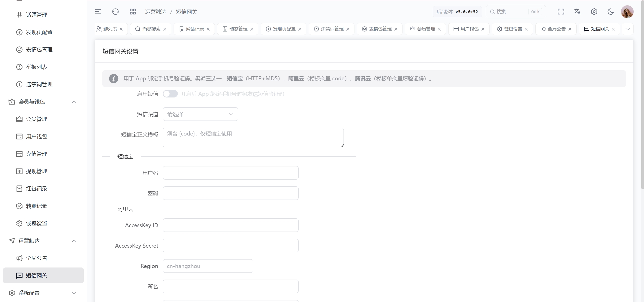Collapse the 会员与钱包 sidebar group
644x302 pixels.
click(x=43, y=102)
